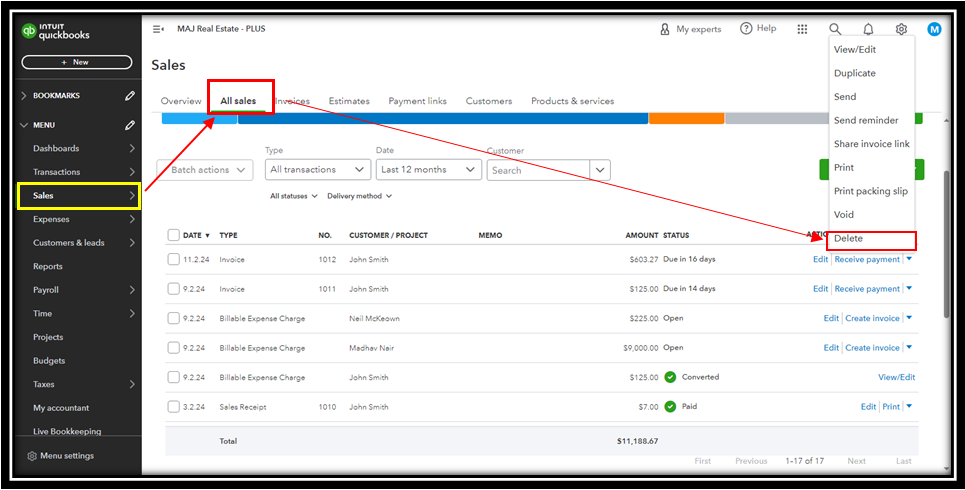Image resolution: width=965 pixels, height=490 pixels.
Task: Click the gray money bar segment
Action: coord(775,118)
